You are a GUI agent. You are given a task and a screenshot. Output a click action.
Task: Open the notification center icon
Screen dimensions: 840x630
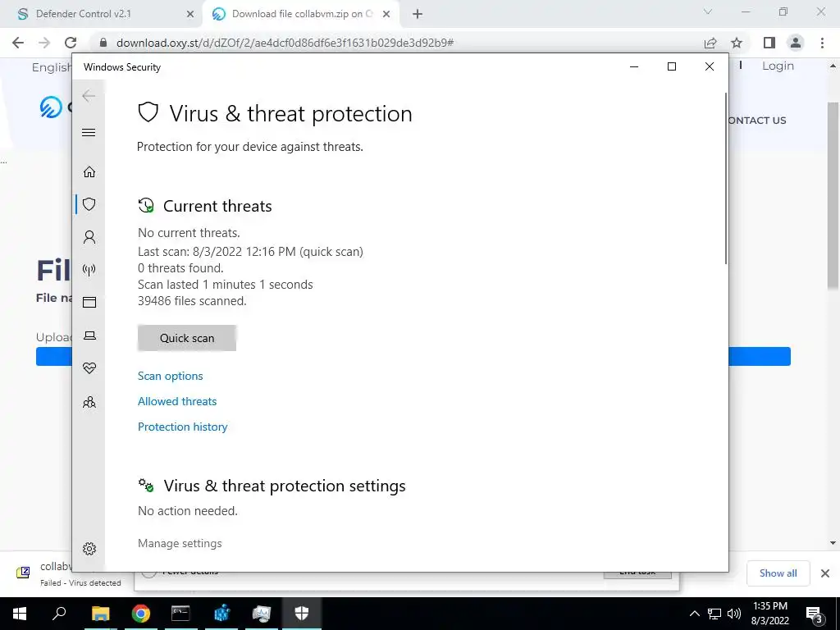(x=815, y=614)
